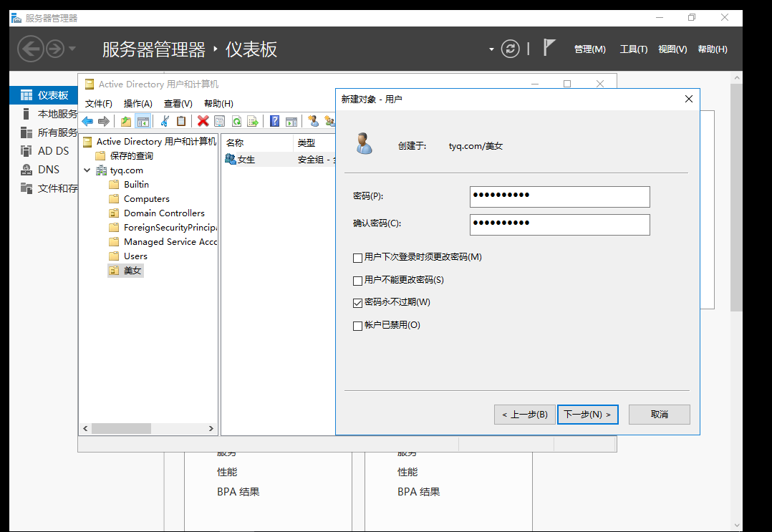Screen dimensions: 772x532
Task: Select 保存的查询 in tree
Action: click(124, 156)
